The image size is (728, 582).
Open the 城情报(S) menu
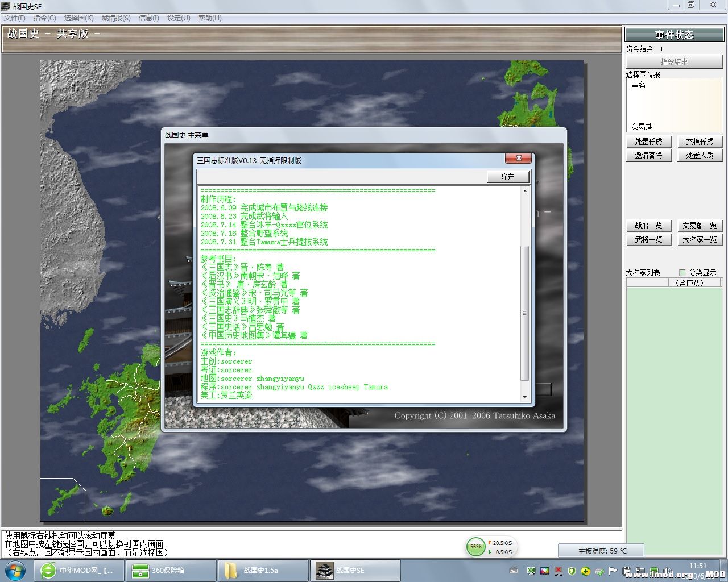(x=116, y=18)
